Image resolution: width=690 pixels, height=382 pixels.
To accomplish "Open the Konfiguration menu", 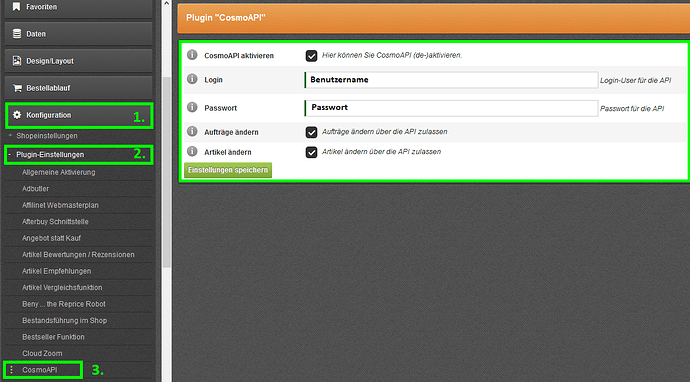I will [78, 115].
